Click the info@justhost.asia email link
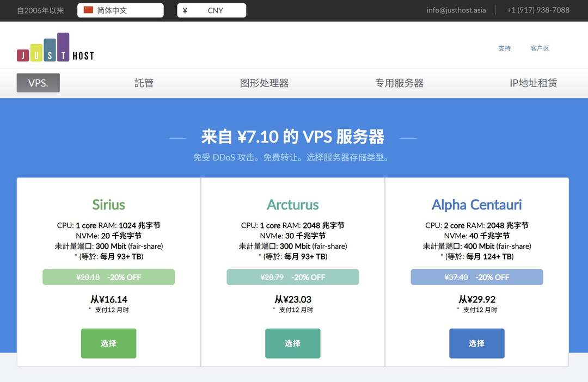The width and height of the screenshot is (588, 382). pyautogui.click(x=456, y=10)
